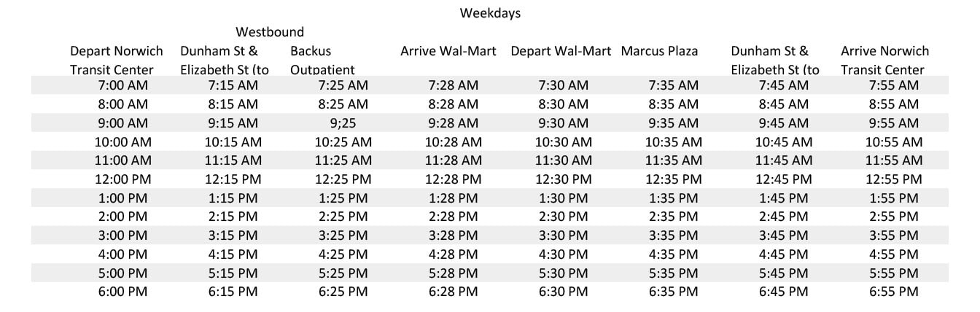Select the Westbound label
Image resolution: width=980 pixels, height=312 pixels.
tap(270, 33)
